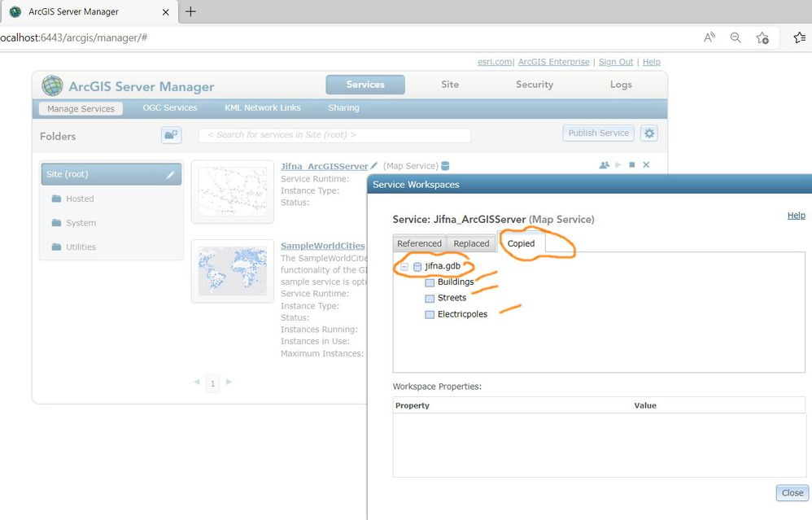
Task: Delete Jifna_ArcGISServer with the X icon
Action: [646, 164]
